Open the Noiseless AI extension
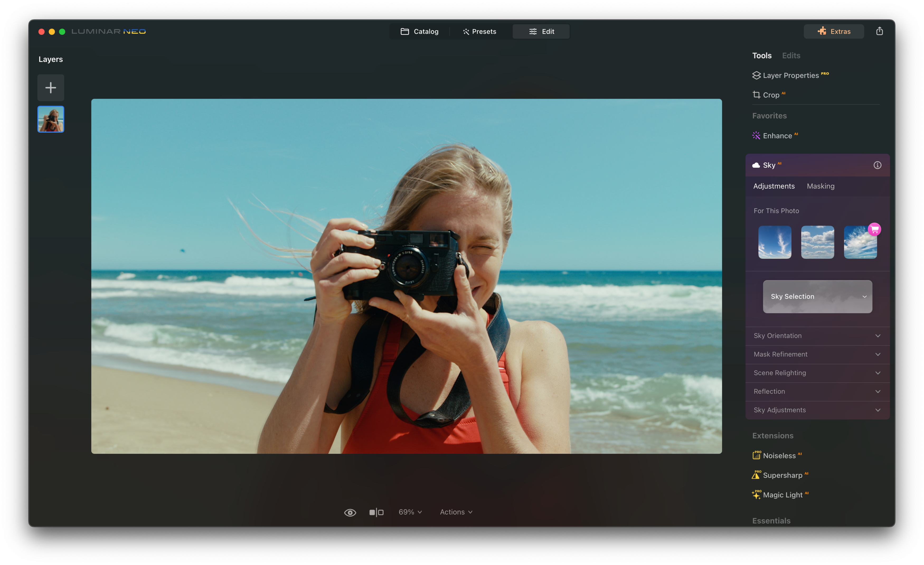 [x=777, y=455]
